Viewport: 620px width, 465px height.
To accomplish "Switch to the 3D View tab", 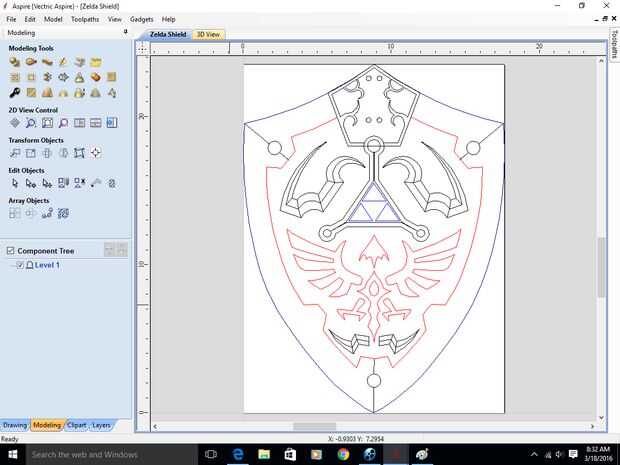I will pos(208,34).
